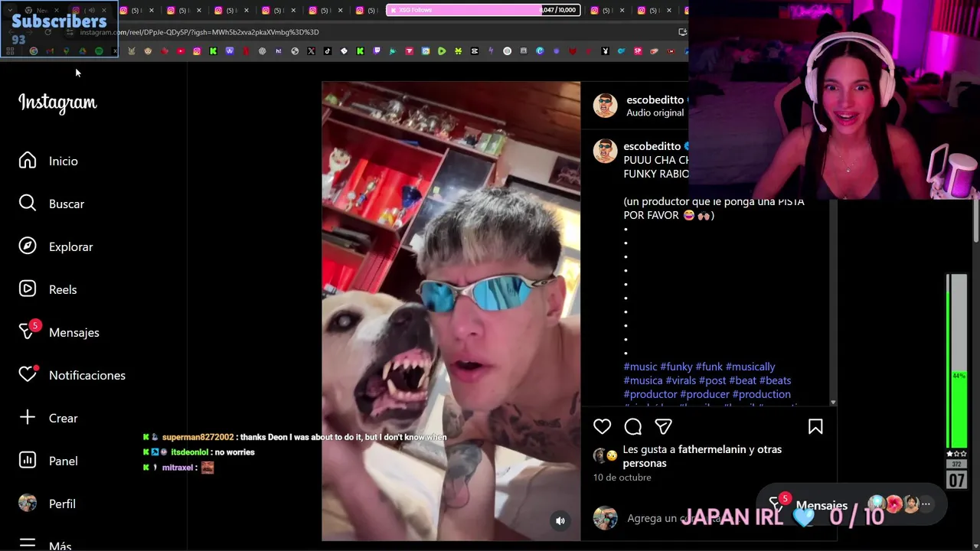Open Panel dashboard icon in sidebar
The image size is (980, 551).
coord(28,461)
